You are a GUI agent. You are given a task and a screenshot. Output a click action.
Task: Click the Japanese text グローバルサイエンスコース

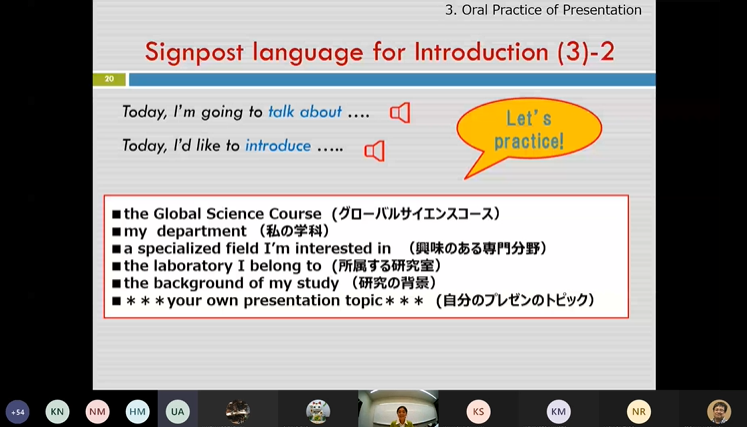click(416, 214)
